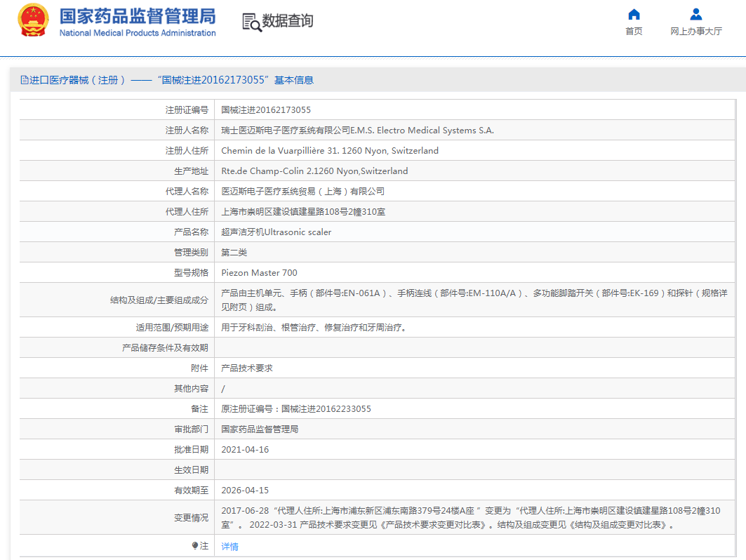
Task: Click the model value Piezon Master 700
Action: (259, 273)
